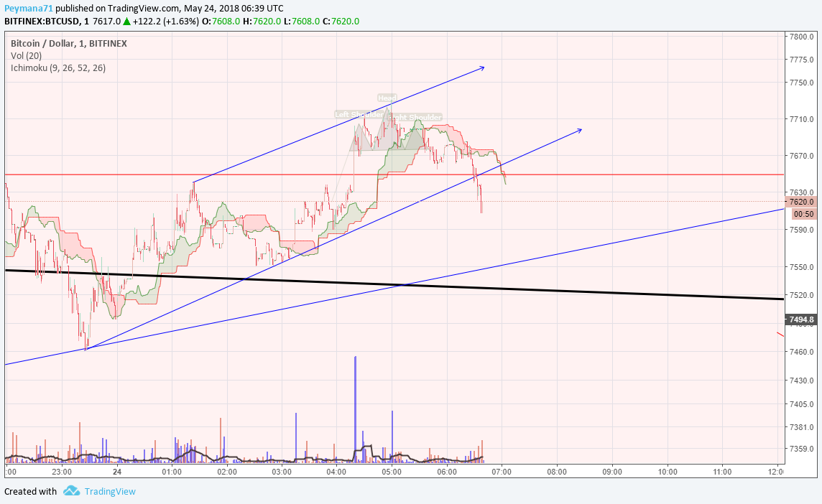Click the 09:00 time axis label
822x504 pixels.
pyautogui.click(x=611, y=472)
